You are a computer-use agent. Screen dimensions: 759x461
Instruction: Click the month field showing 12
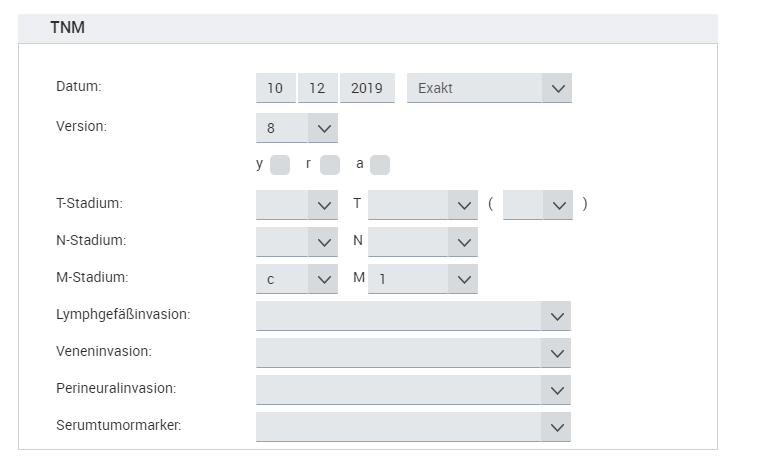tap(317, 88)
